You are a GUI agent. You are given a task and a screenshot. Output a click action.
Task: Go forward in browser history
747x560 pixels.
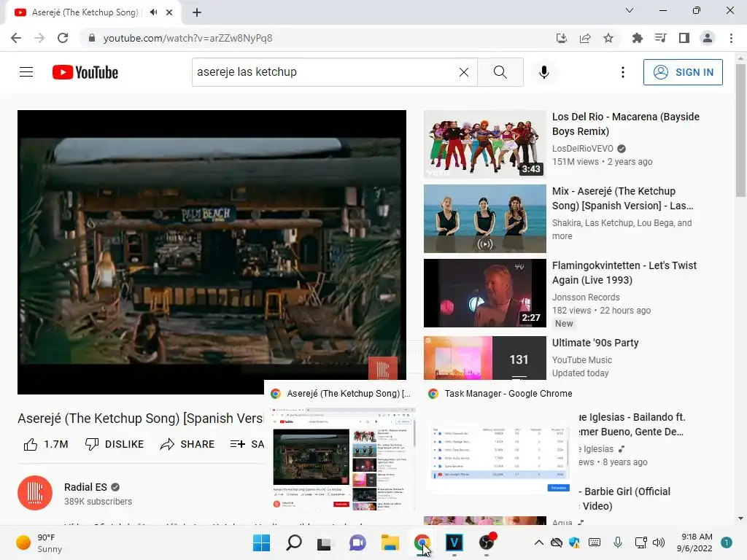point(39,38)
